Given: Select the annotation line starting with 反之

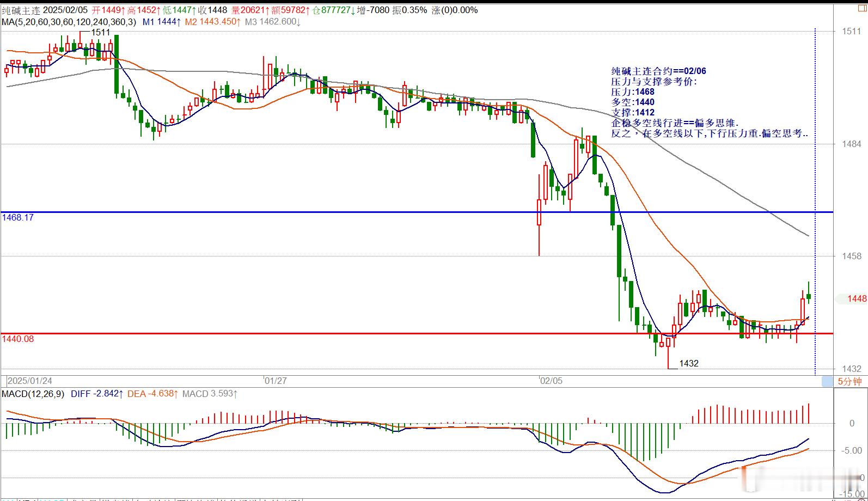Looking at the screenshot, I should coord(710,133).
